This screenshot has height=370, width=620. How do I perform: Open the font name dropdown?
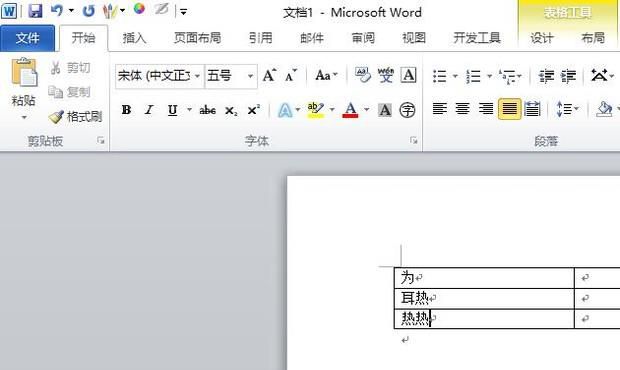point(197,76)
